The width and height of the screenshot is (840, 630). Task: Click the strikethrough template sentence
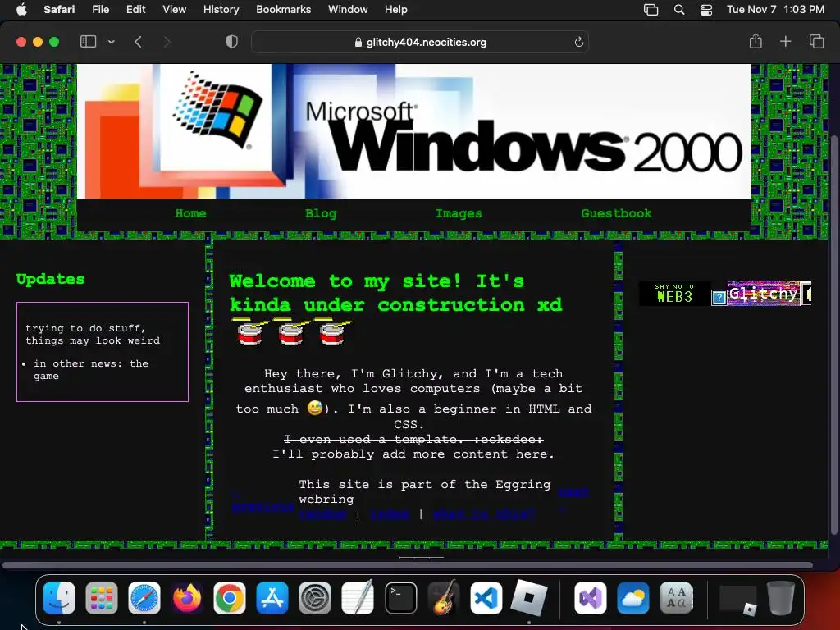[x=413, y=440]
